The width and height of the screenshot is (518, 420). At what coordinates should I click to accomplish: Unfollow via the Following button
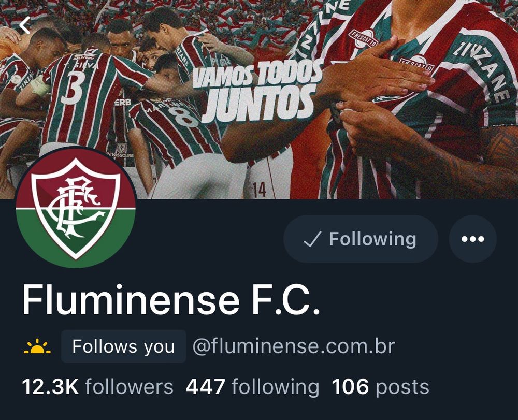coord(361,239)
